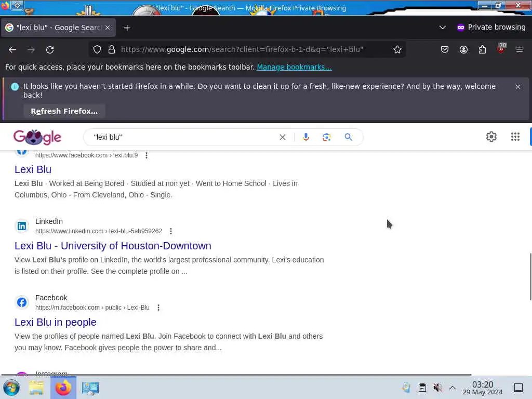532x399 pixels.
Task: Go back to the previous page
Action: 12,49
